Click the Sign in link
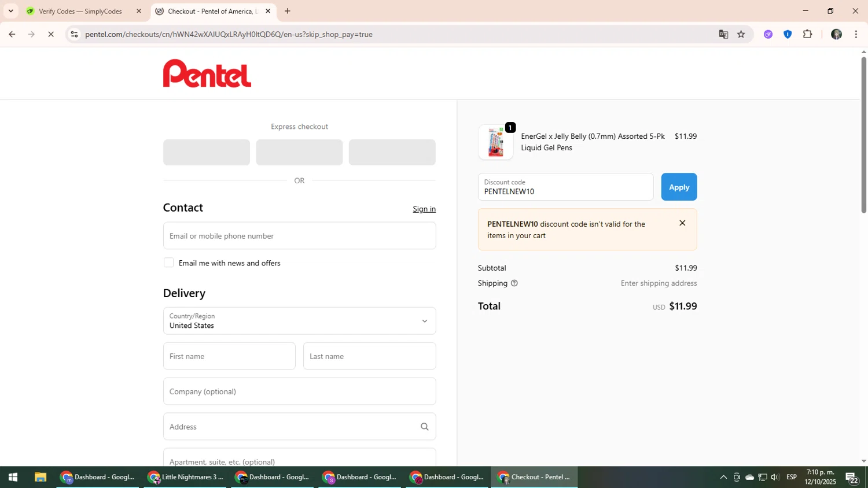 (x=424, y=209)
